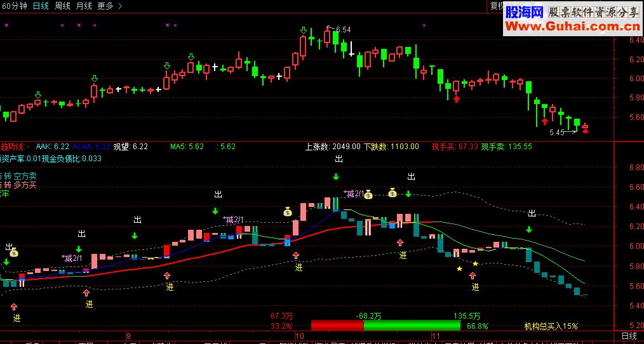Click the left yellow star marker
This screenshot has height=344, width=644.
tap(459, 268)
